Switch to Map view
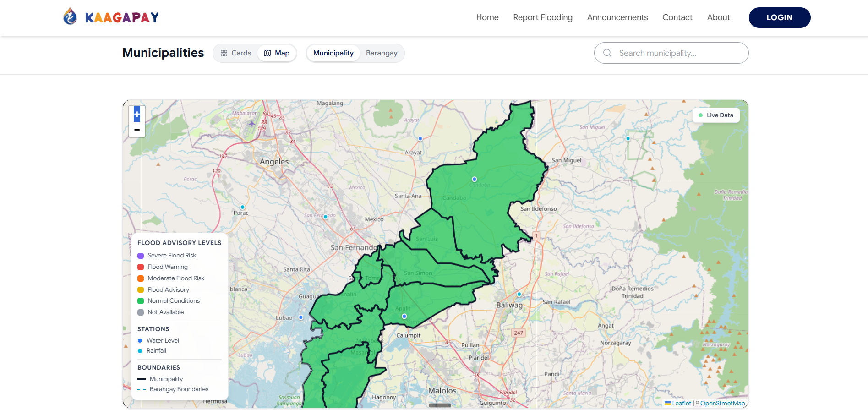The width and height of the screenshot is (868, 415). click(277, 53)
